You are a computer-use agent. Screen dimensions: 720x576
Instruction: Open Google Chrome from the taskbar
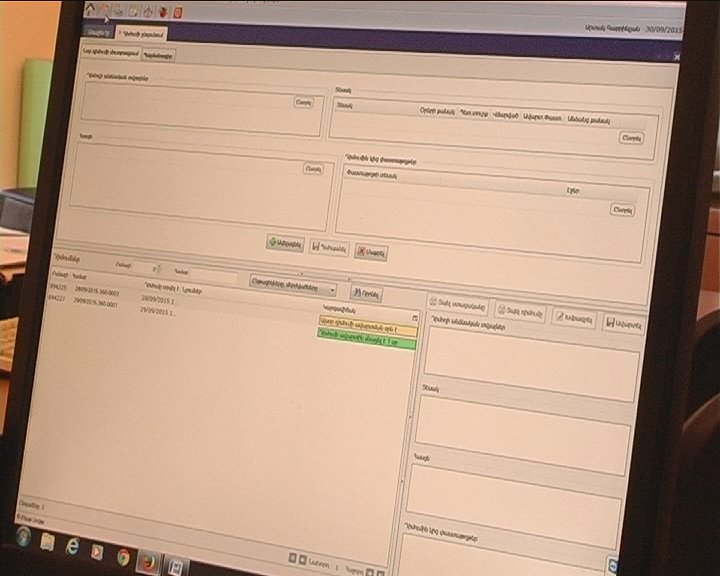(x=122, y=553)
